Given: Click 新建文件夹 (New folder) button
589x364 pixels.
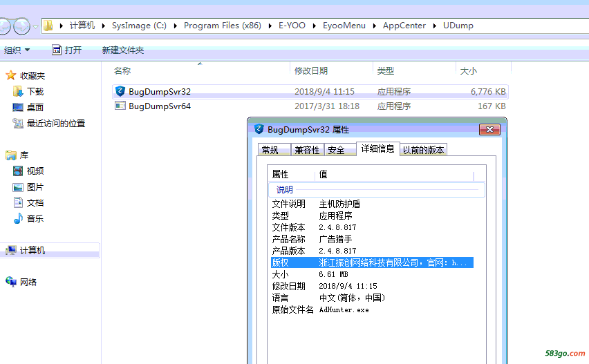Looking at the screenshot, I should pos(123,50).
